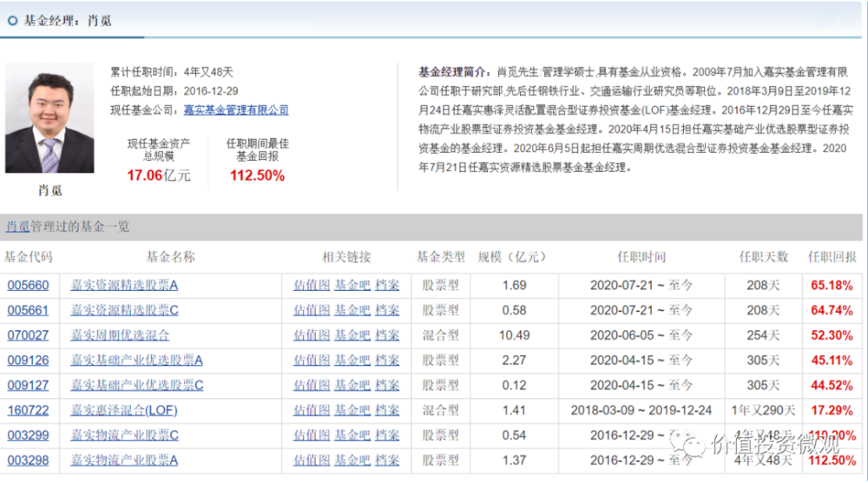Open fund code link 005661
The image size is (868, 483).
pyautogui.click(x=28, y=310)
